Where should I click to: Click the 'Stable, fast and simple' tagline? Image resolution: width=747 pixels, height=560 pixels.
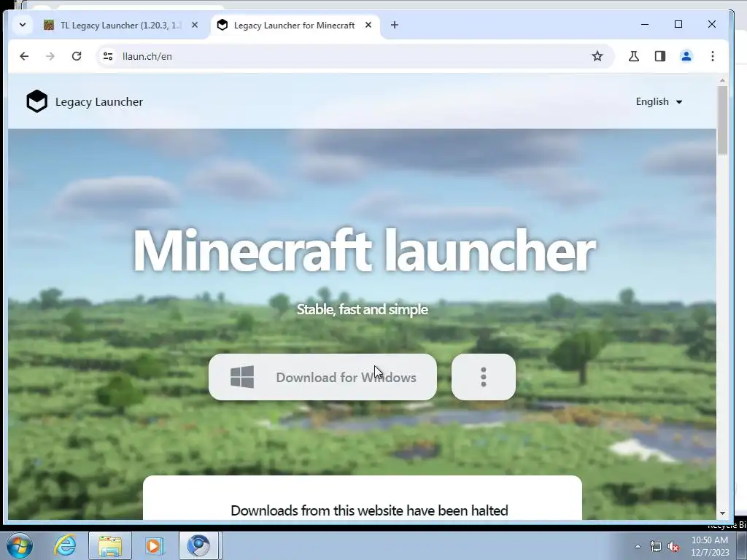[x=363, y=309]
